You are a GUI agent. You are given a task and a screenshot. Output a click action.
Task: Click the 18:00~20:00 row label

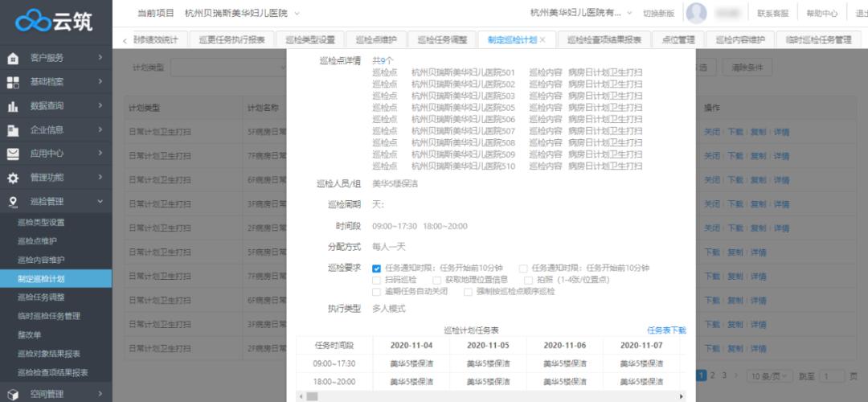(334, 382)
